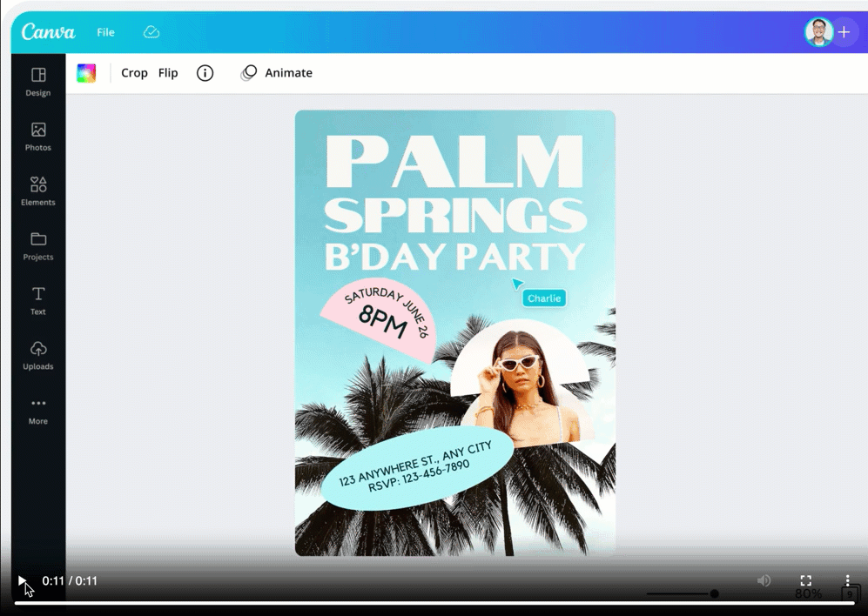
Task: Open the File menu
Action: (x=105, y=32)
